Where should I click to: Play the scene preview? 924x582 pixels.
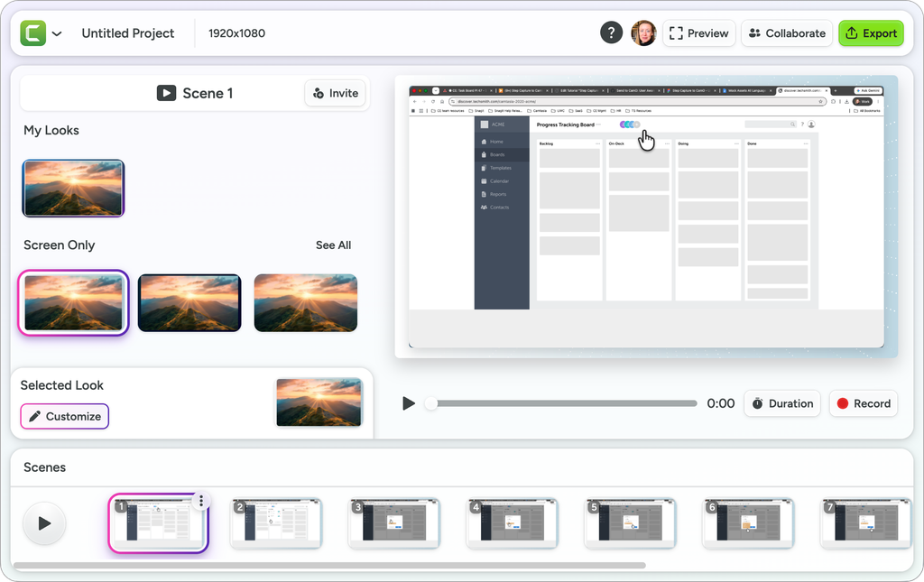point(409,403)
